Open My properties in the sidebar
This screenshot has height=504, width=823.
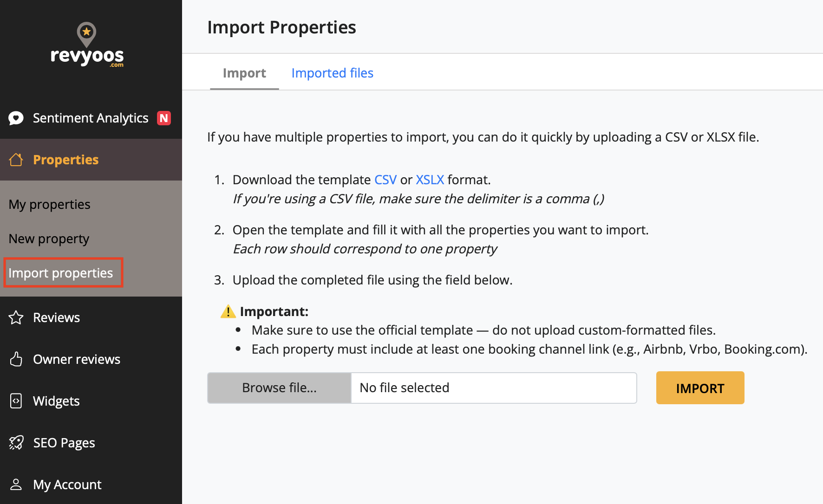click(50, 204)
